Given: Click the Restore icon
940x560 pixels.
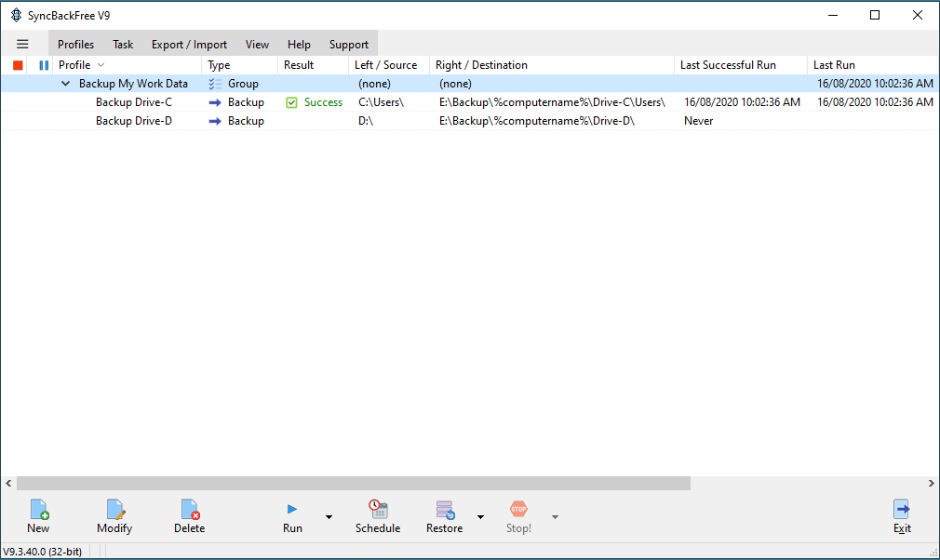Looking at the screenshot, I should (x=445, y=510).
